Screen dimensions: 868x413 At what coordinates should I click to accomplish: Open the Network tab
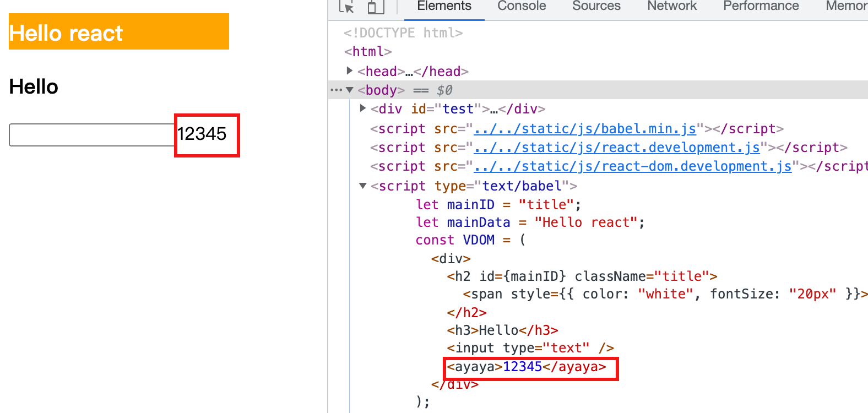click(671, 6)
